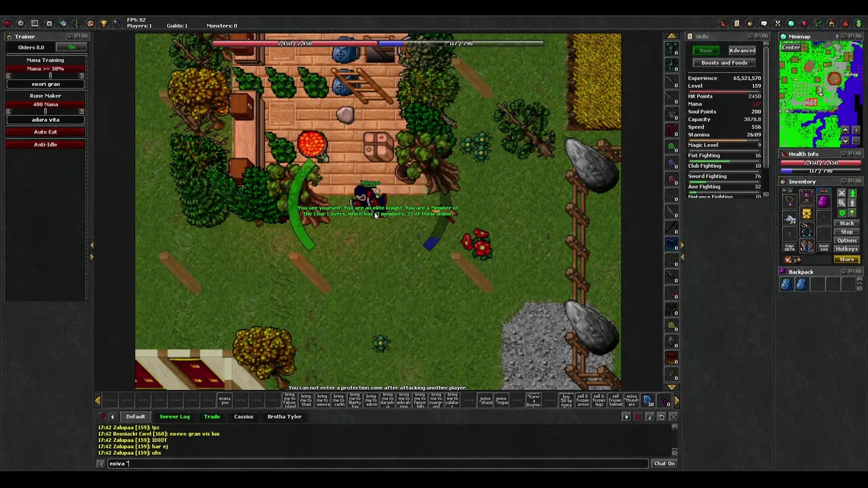Screen dimensions: 868x488
Task: Toggle the Olders 8.0 On switch
Action: point(71,47)
